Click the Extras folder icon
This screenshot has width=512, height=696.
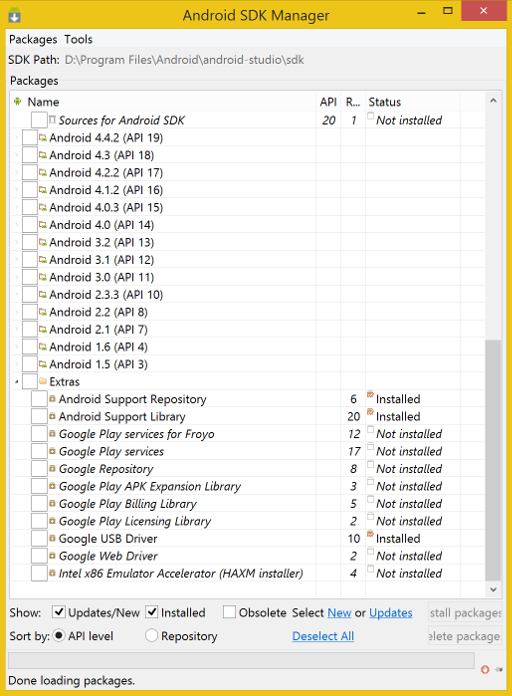[43, 381]
